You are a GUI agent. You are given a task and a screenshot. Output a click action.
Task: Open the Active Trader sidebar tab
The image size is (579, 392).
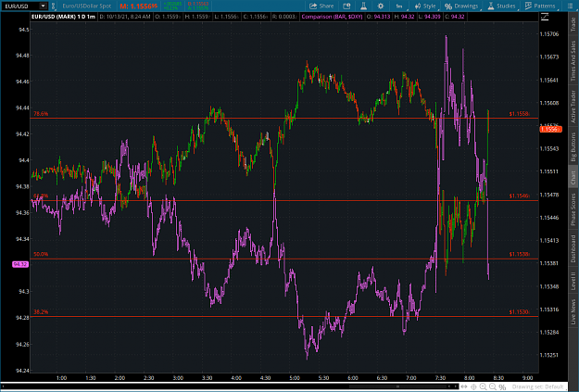tap(573, 107)
